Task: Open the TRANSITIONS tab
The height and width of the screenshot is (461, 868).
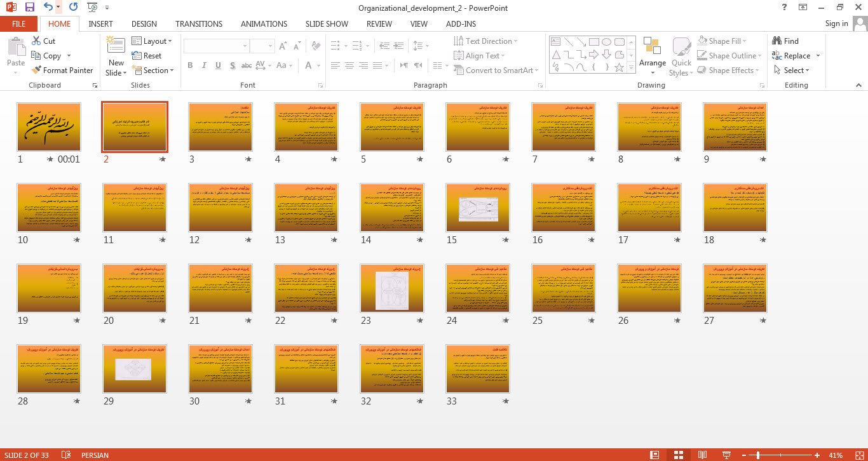Action: [199, 23]
